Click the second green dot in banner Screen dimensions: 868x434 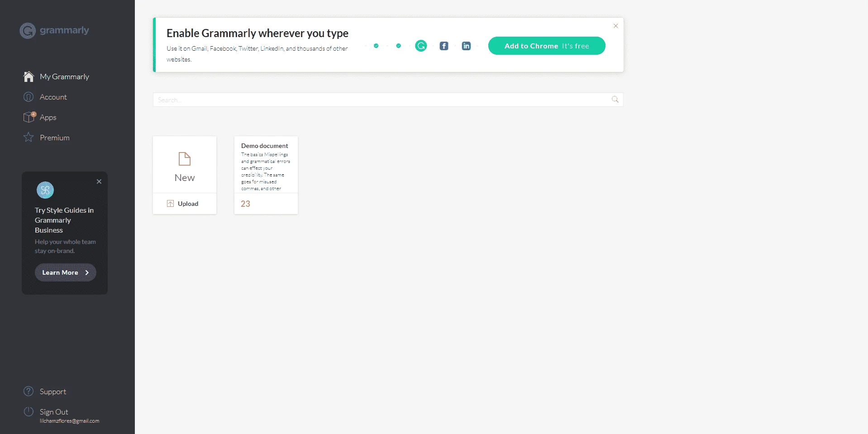click(398, 46)
